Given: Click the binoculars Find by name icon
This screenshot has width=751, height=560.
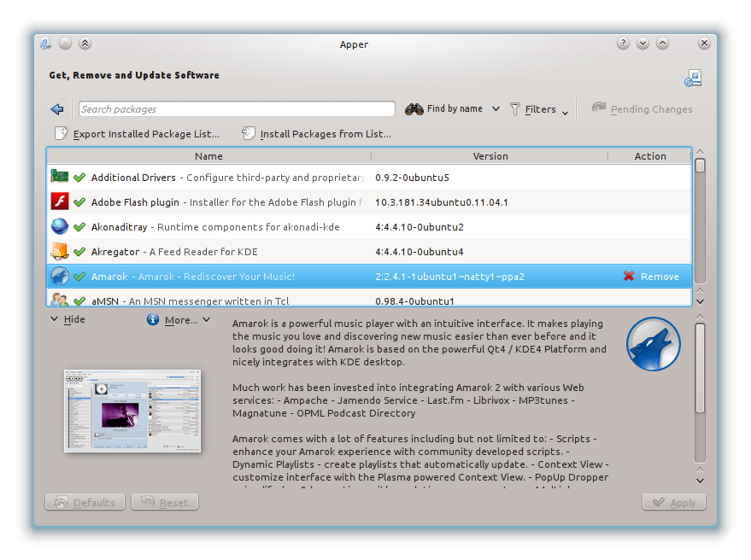Looking at the screenshot, I should pos(414,109).
